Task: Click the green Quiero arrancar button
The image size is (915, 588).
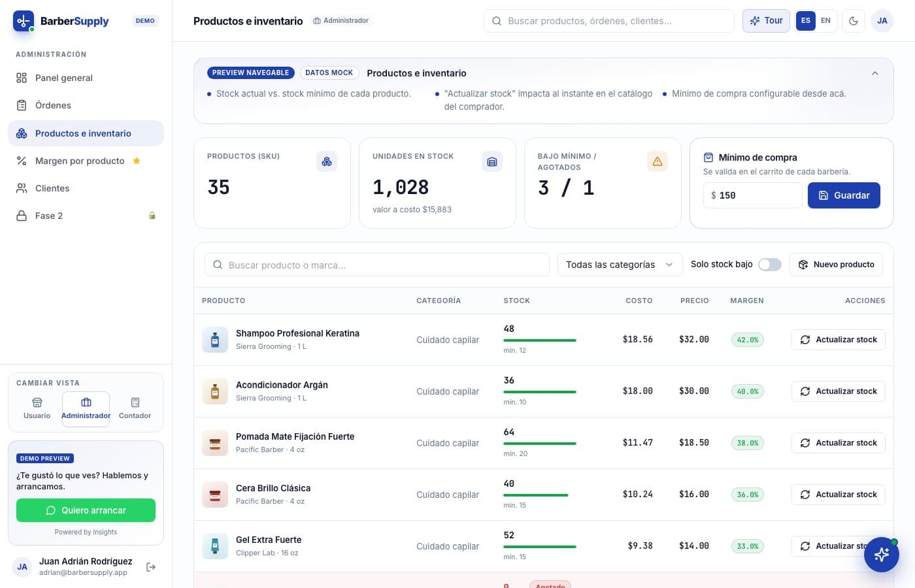Action: pyautogui.click(x=86, y=510)
